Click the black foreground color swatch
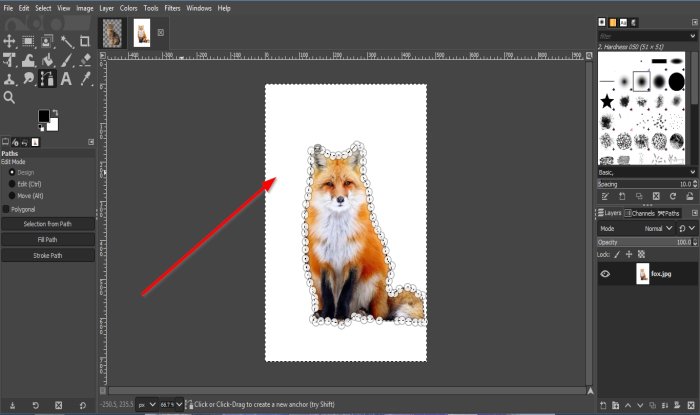 [44, 117]
